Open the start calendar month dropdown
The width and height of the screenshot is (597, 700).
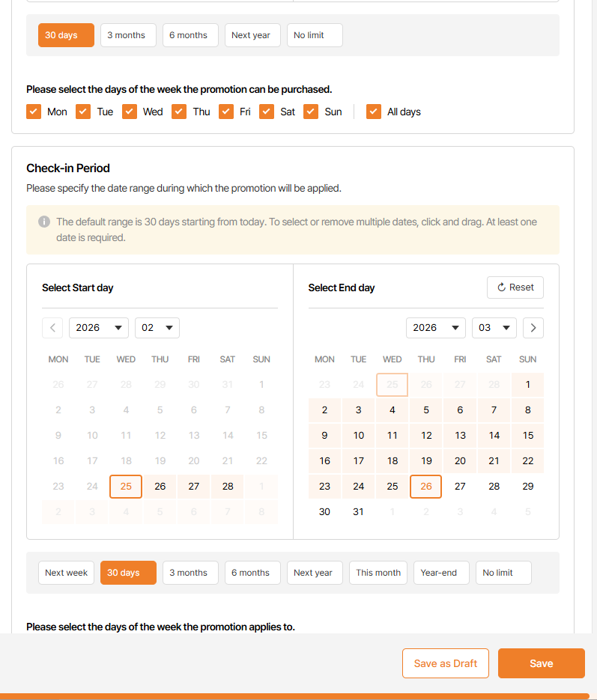(157, 328)
